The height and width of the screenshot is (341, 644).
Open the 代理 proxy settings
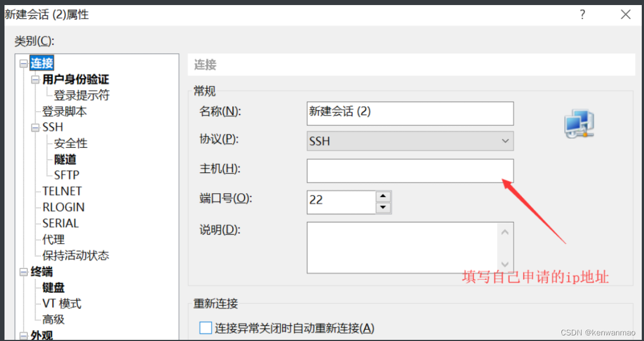[x=53, y=239]
